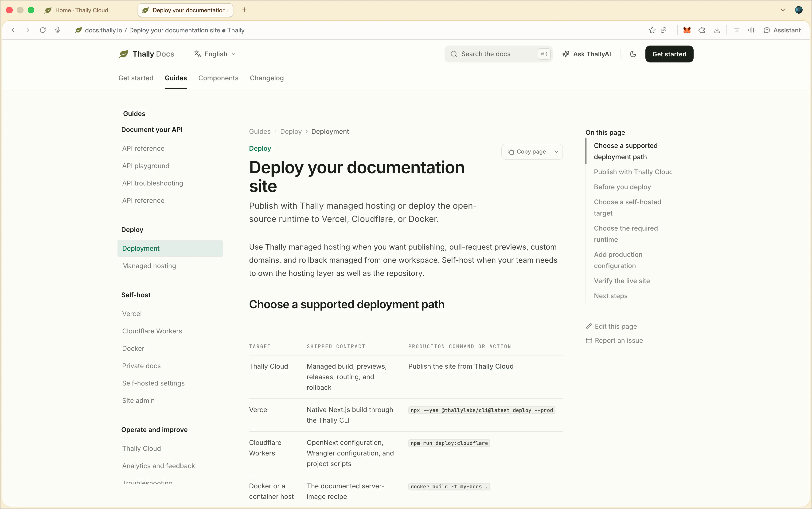Switch to the Components navigation tab

[x=218, y=78]
